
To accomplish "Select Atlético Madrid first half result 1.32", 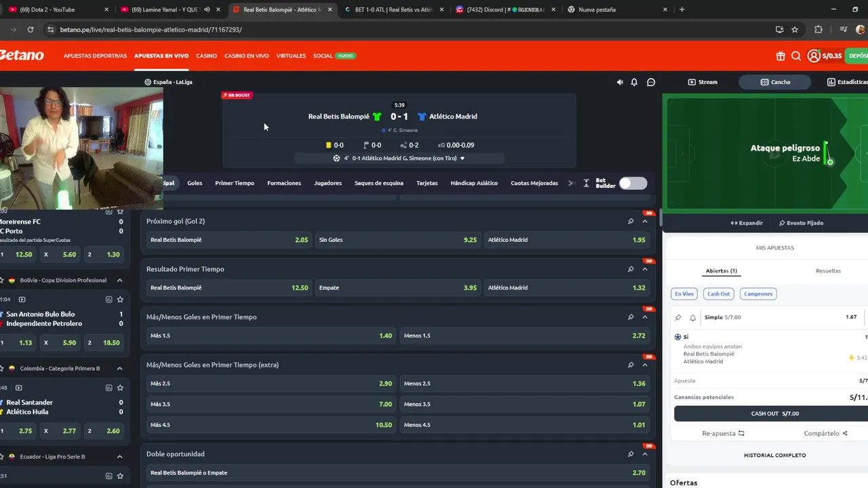I will coord(567,288).
